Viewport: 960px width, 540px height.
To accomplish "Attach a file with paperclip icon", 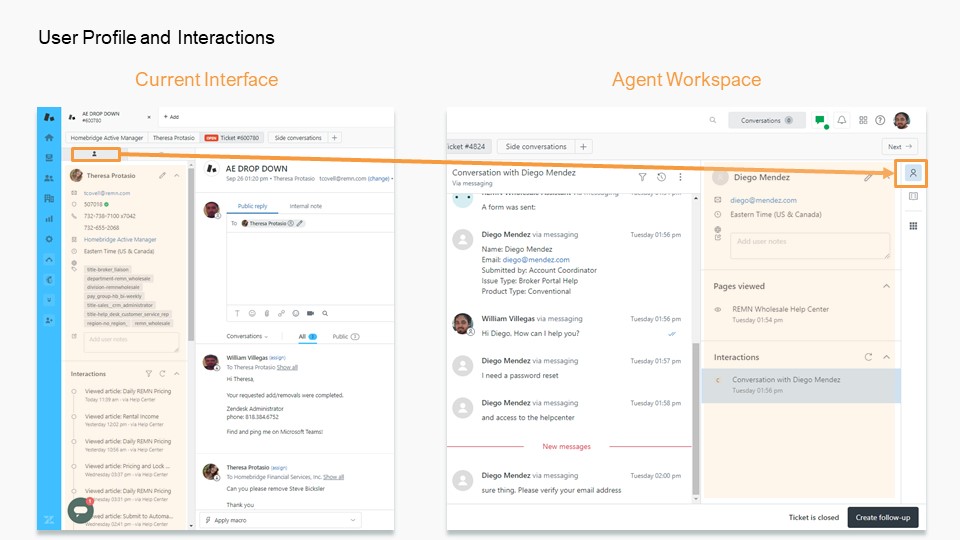I will (266, 313).
